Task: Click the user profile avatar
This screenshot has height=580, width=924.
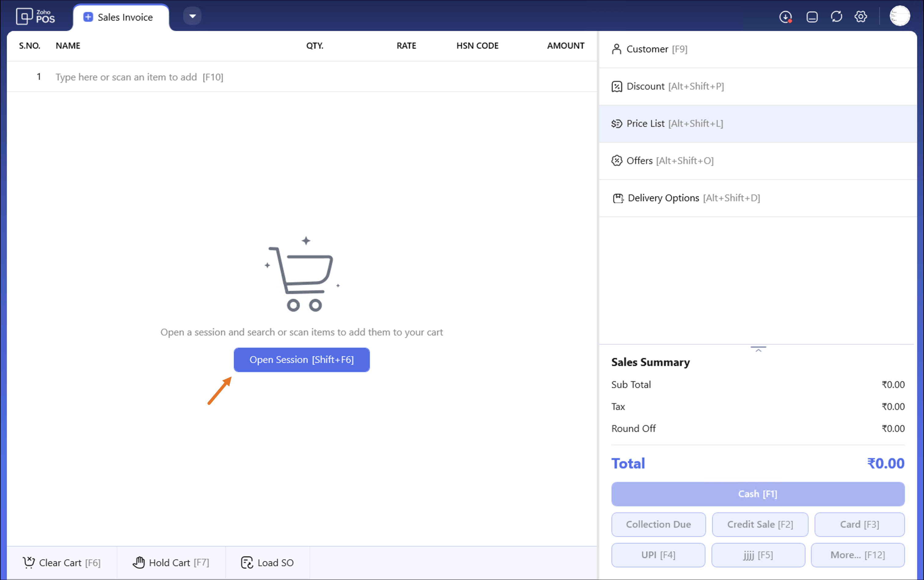Action: pos(899,17)
